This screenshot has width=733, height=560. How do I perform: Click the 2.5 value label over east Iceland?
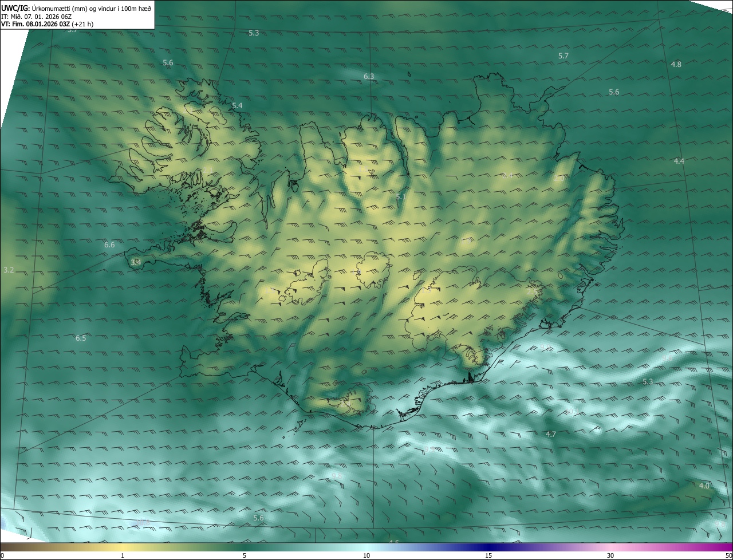coord(533,291)
